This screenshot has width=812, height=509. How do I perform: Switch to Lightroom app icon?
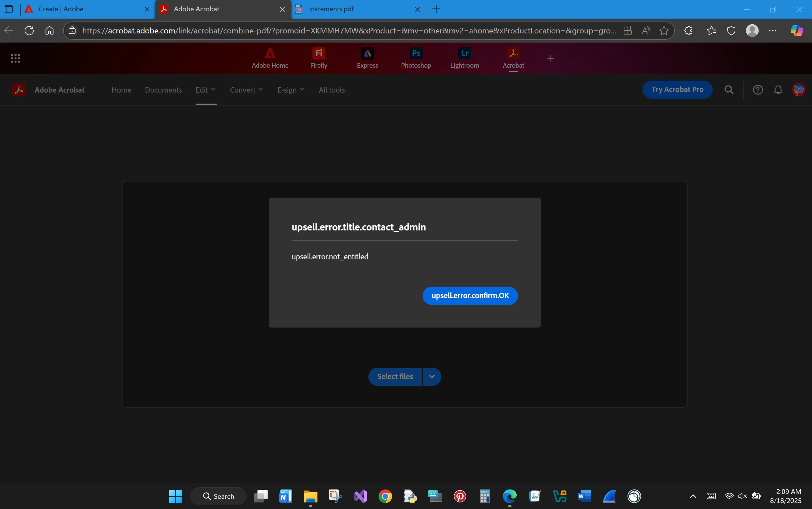tap(465, 57)
